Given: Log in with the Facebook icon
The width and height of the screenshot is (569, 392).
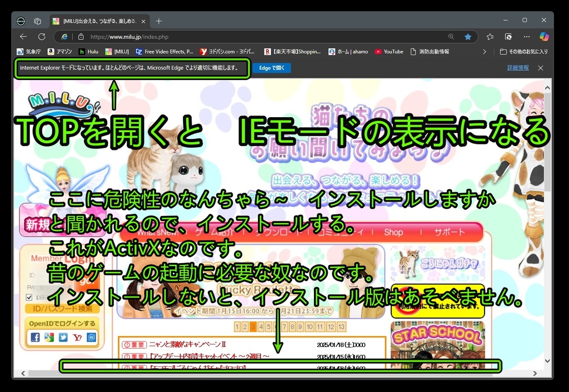Looking at the screenshot, I should coord(35,337).
